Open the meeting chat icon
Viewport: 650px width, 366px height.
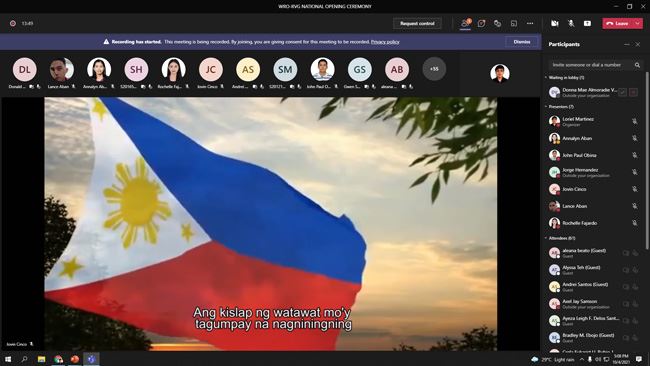481,24
